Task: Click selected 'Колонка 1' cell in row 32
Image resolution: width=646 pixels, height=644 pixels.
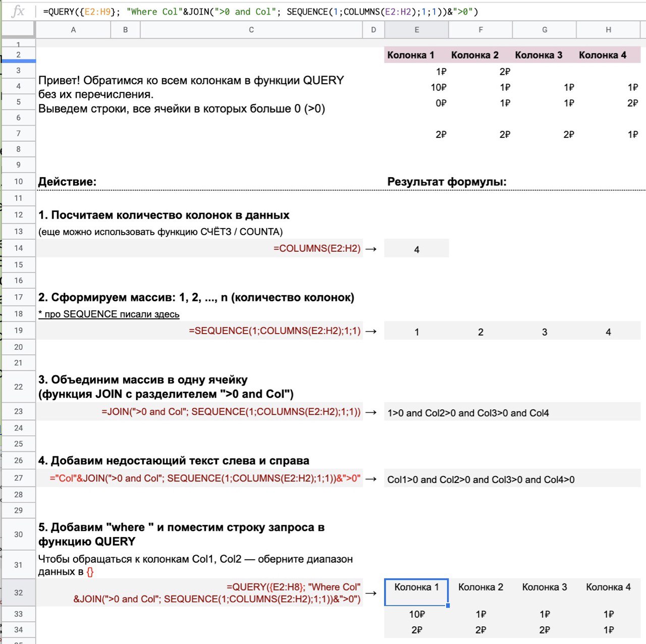Action: click(x=417, y=593)
